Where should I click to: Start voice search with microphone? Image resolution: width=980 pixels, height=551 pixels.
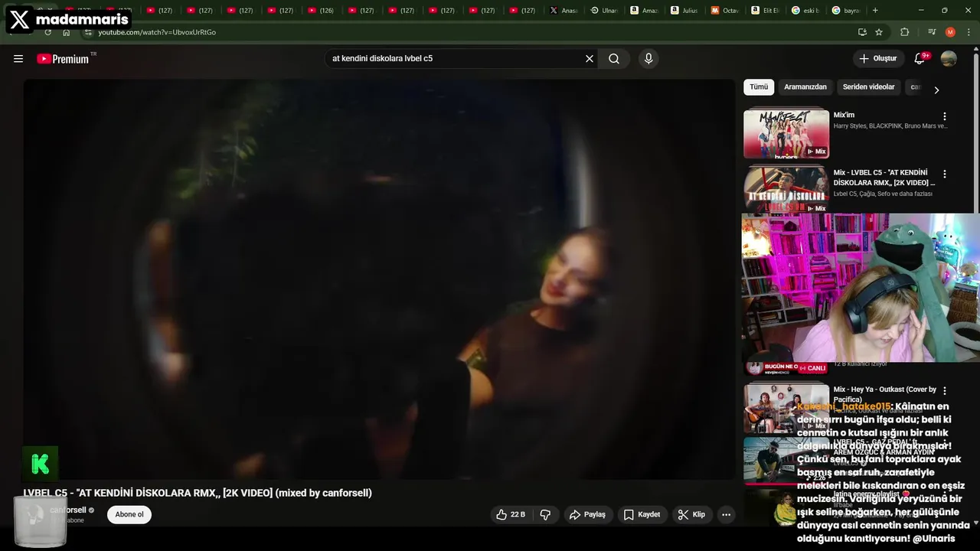click(648, 59)
